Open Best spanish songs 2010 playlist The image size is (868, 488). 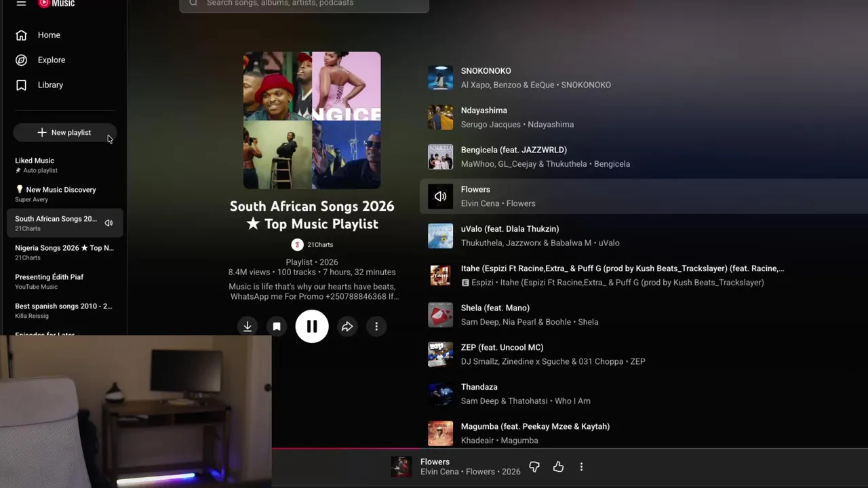pyautogui.click(x=64, y=310)
